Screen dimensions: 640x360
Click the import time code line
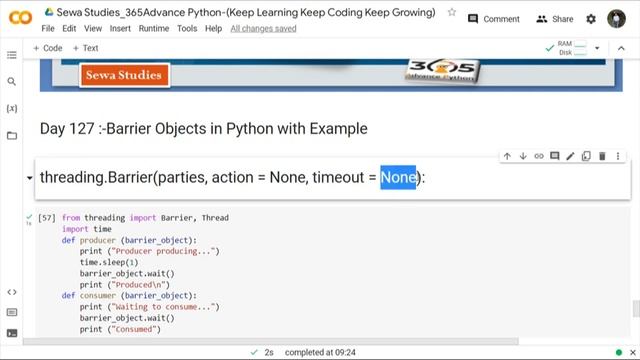87,229
